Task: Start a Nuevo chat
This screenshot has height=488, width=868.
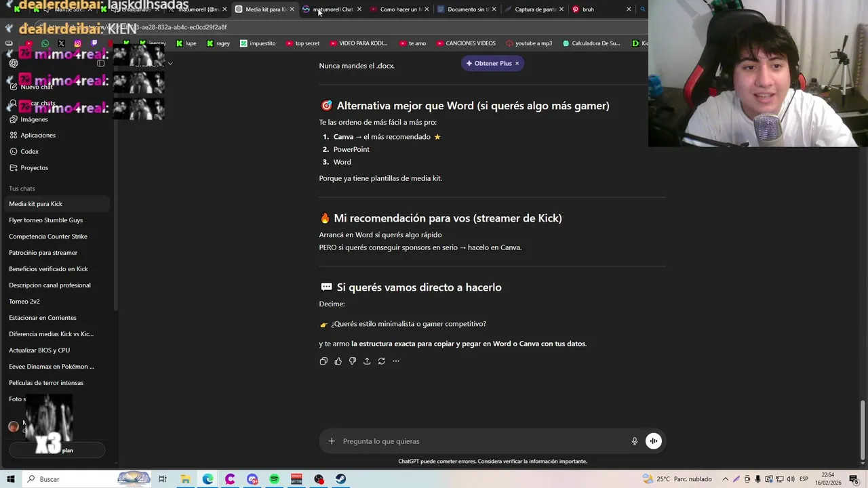Action: (x=37, y=87)
